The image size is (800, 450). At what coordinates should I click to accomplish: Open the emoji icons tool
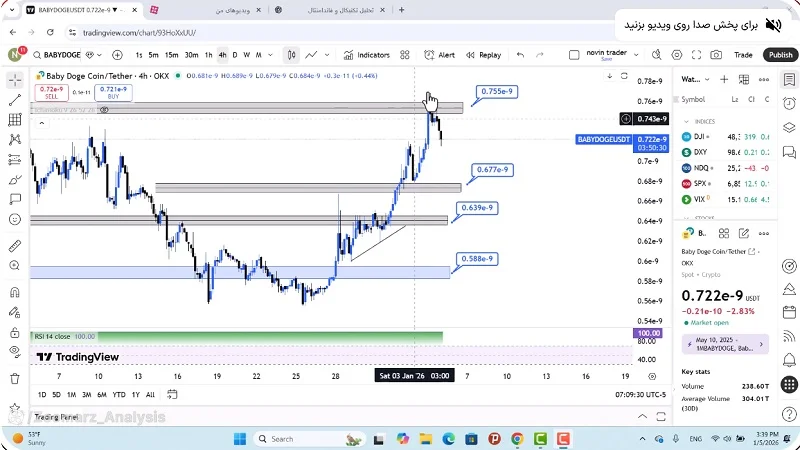(x=14, y=220)
